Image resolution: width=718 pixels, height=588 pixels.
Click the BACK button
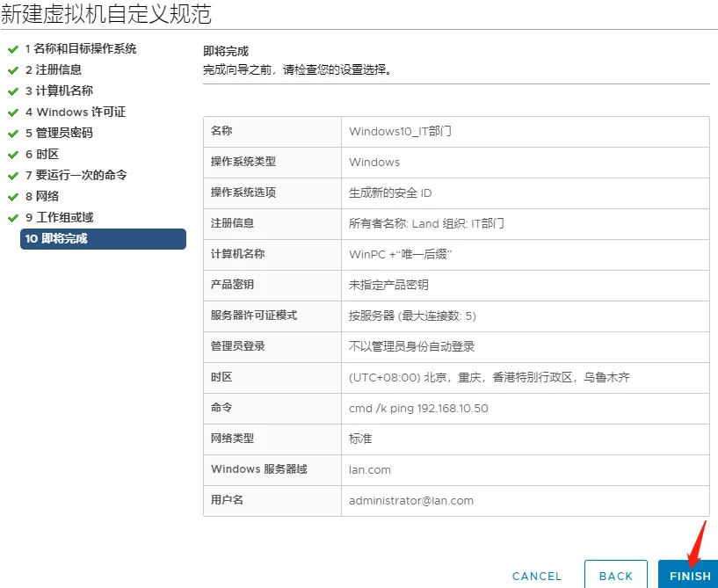point(615,576)
